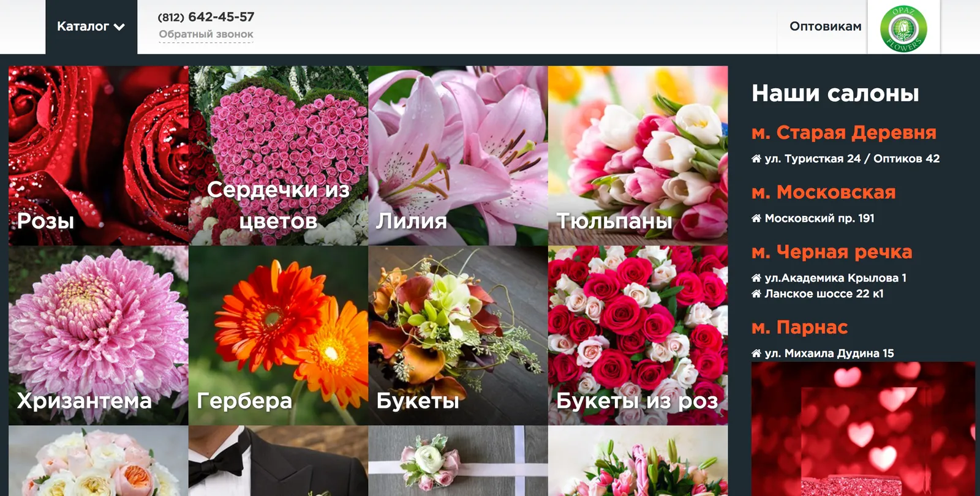Open the peach and white rose bouquet tile
The width and height of the screenshot is (980, 496).
pos(99,460)
